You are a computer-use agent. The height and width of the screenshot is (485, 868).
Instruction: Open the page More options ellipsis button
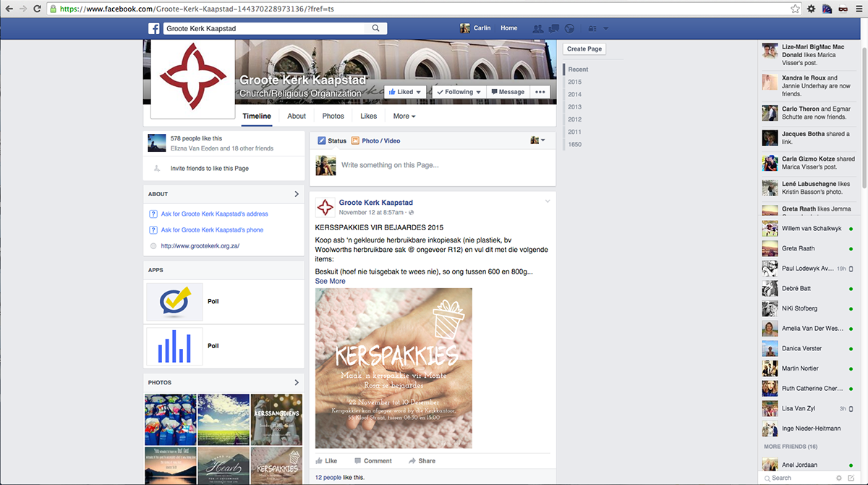[541, 92]
